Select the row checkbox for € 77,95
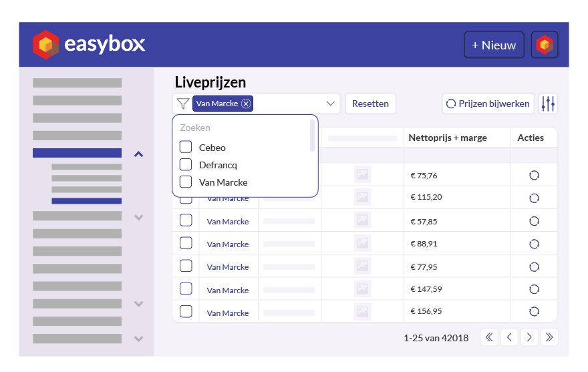Screen dimensions: 588x372 tap(186, 266)
